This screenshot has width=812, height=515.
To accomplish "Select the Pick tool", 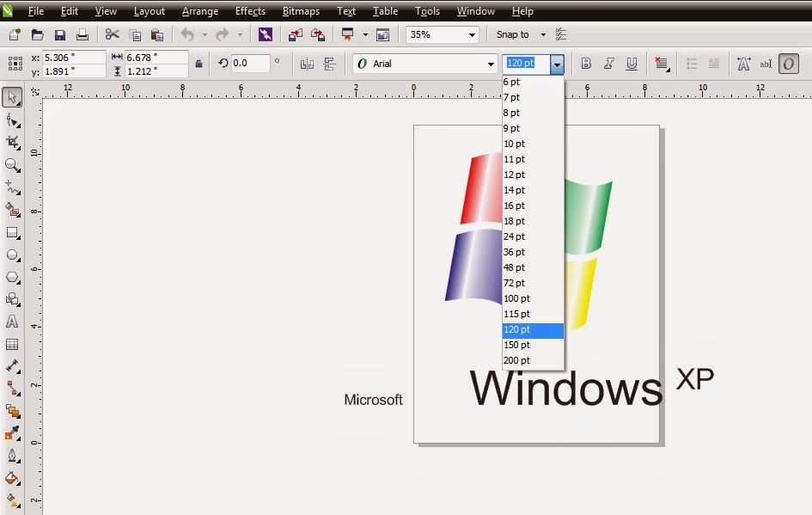I will [12, 97].
